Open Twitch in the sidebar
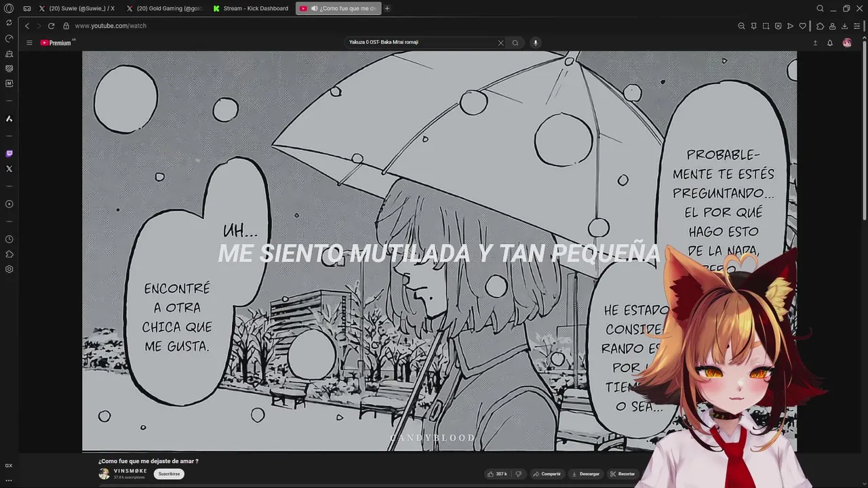The height and width of the screenshot is (488, 868). 9,154
